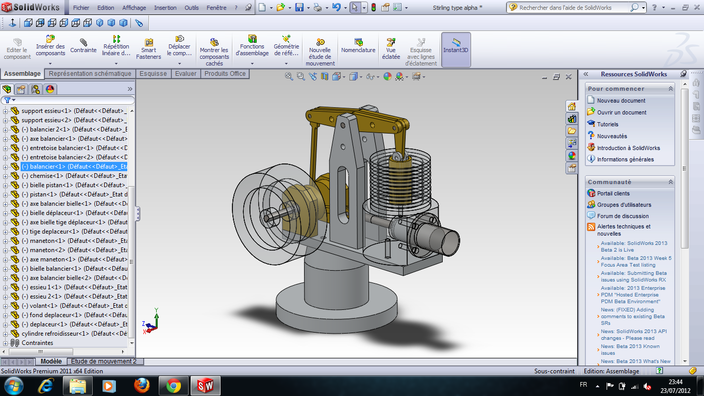The image size is (704, 396).
Task: Click the Ouvrir un document link
Action: coord(621,112)
